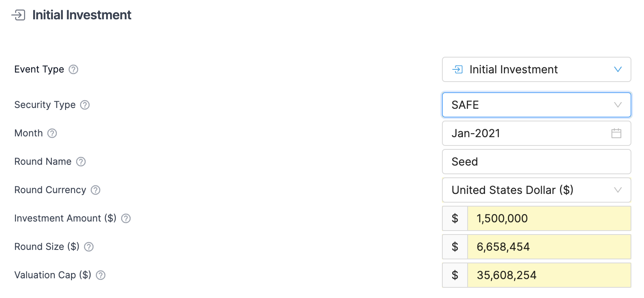The height and width of the screenshot is (298, 644).
Task: Click the Initial Investment heading arrow icon
Action: coord(18,15)
